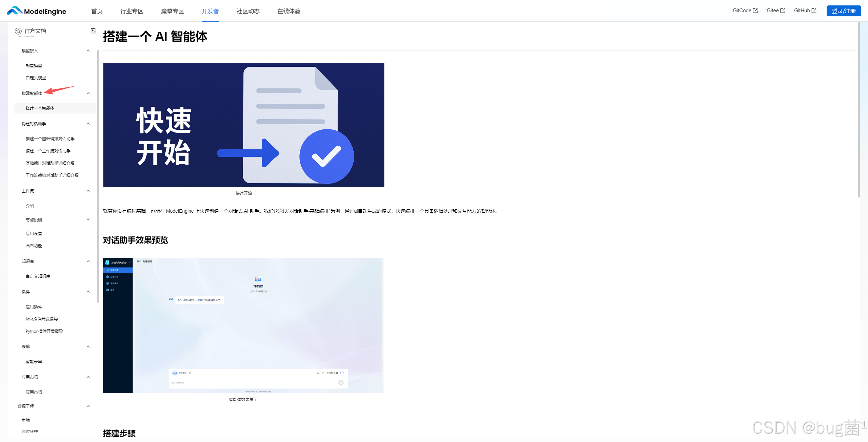Open the 魔擎专区 nav item
Image resolution: width=868 pixels, height=442 pixels.
coord(172,11)
